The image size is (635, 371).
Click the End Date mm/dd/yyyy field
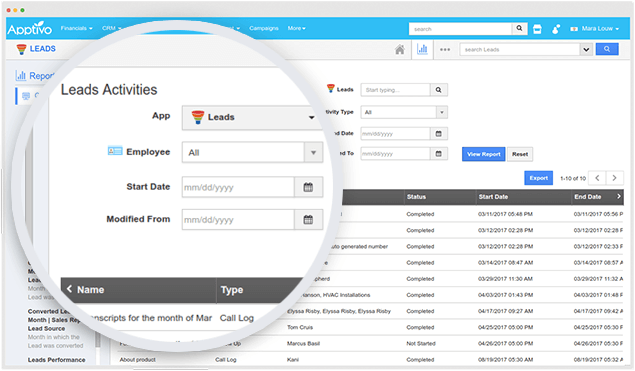(395, 133)
